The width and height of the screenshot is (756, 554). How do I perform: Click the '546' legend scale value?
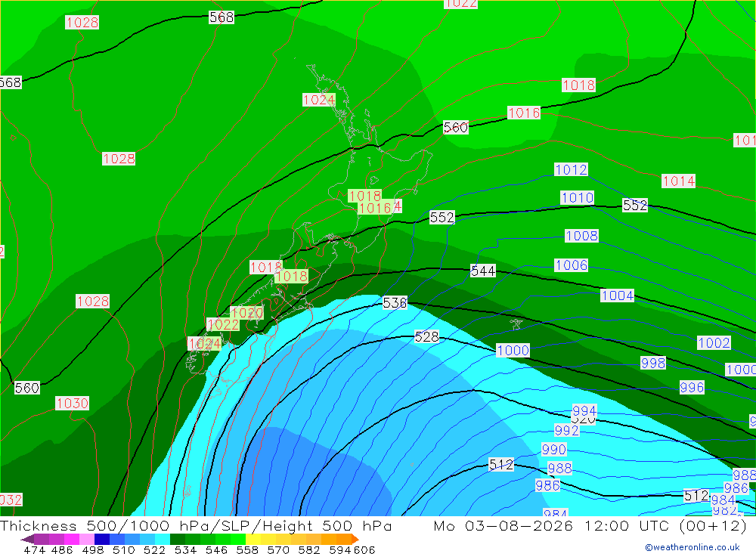[x=216, y=549]
